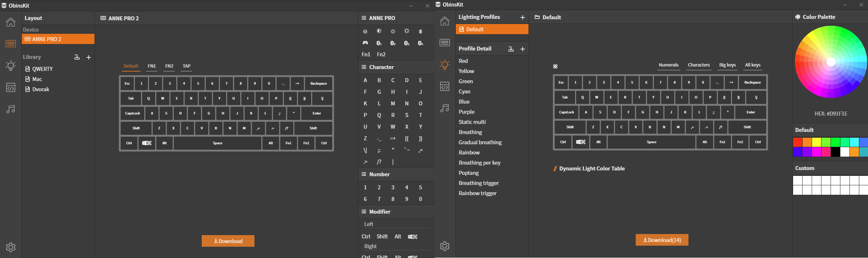Select yellow swatch in Default palette

(816, 142)
